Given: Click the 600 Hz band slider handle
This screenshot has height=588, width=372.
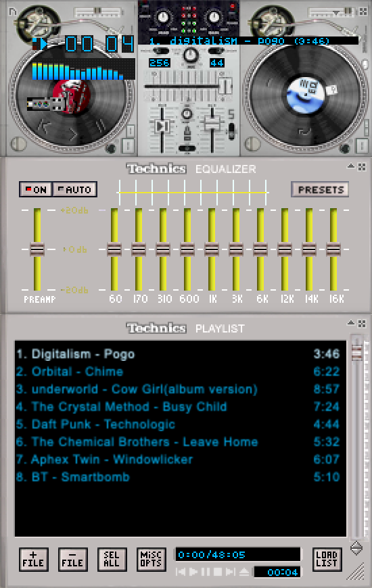Looking at the screenshot, I should point(187,249).
